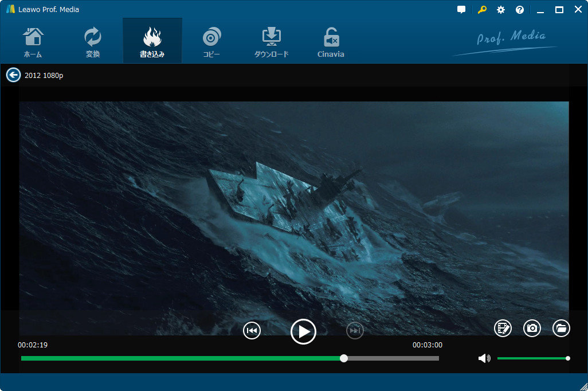The height and width of the screenshot is (391, 588).
Task: Click the playback progress bar handle
Action: click(344, 358)
